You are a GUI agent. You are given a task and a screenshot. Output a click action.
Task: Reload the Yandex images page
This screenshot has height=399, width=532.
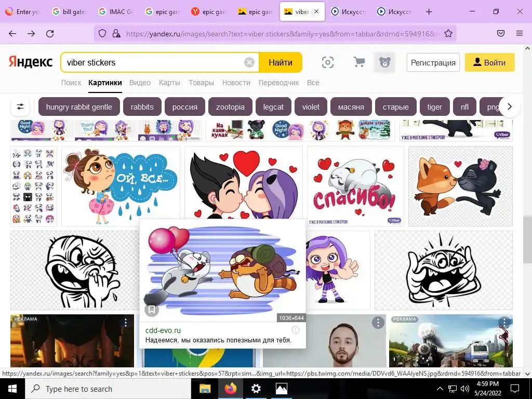[x=50, y=33]
